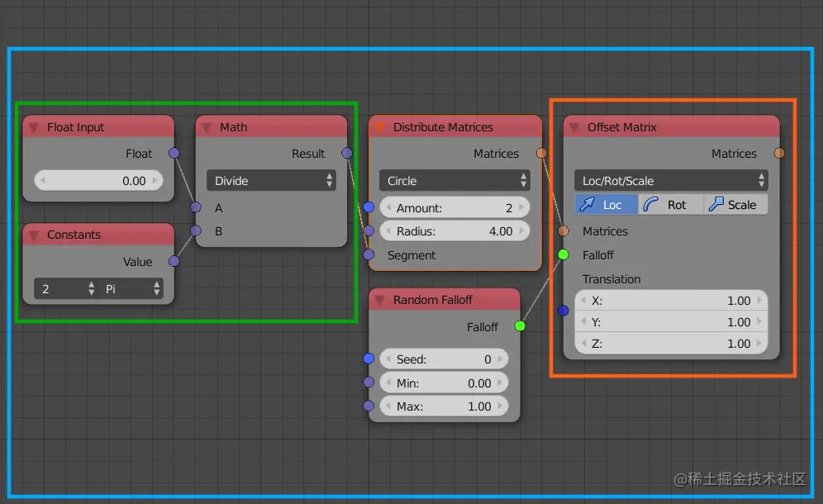The image size is (823, 504).
Task: Click the Math node A input socket
Action: (x=196, y=207)
